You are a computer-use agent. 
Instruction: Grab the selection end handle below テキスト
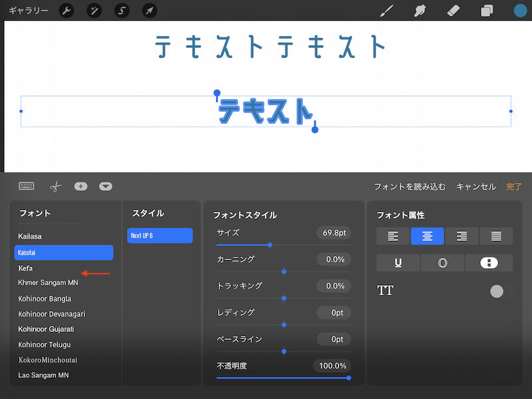pyautogui.click(x=315, y=129)
